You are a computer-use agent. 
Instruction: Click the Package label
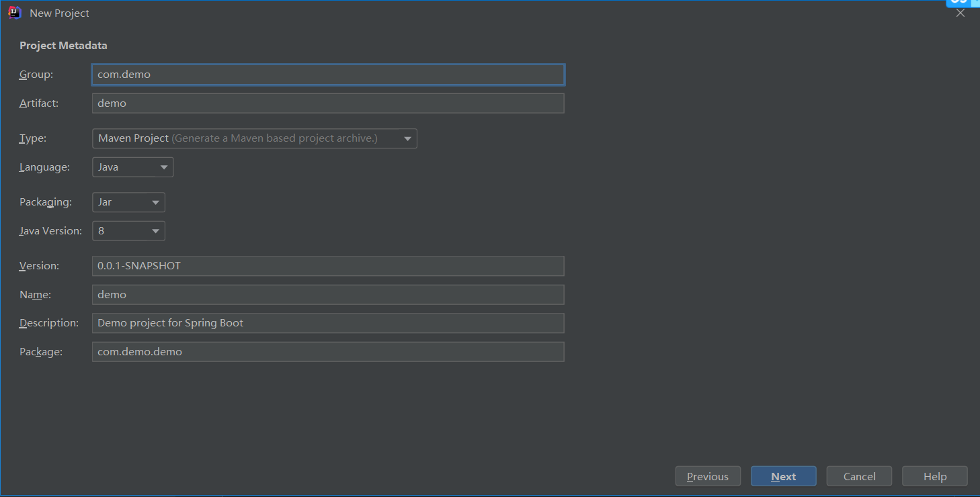click(41, 352)
